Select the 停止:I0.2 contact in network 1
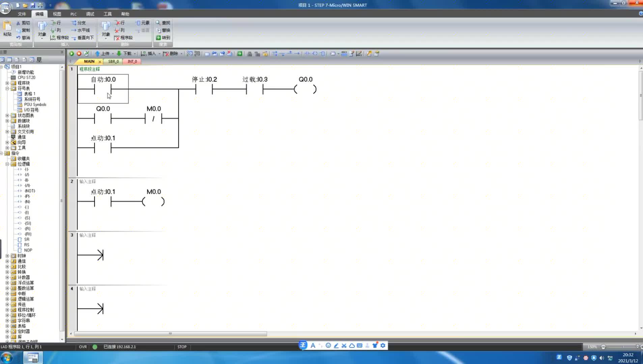This screenshot has height=364, width=643. (x=204, y=89)
